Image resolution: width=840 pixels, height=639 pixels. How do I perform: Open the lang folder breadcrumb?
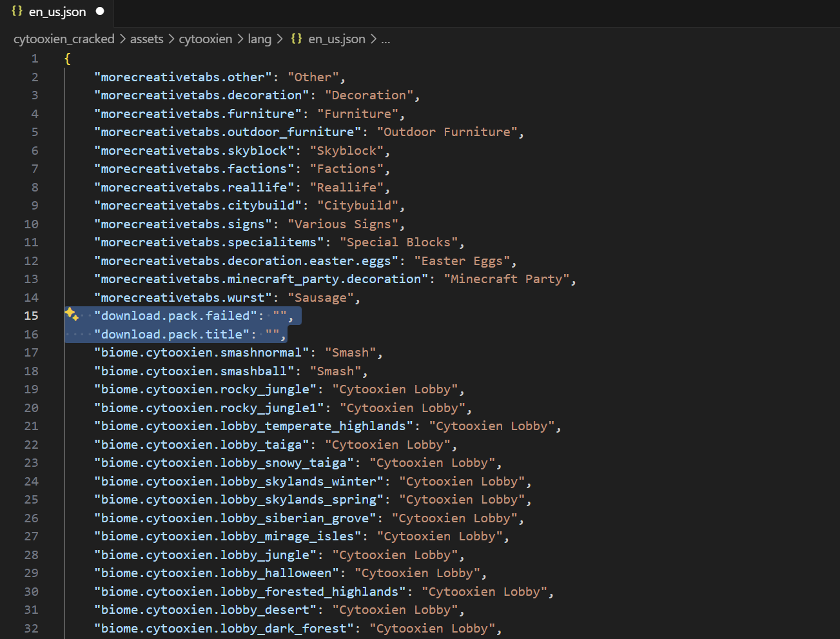point(259,39)
